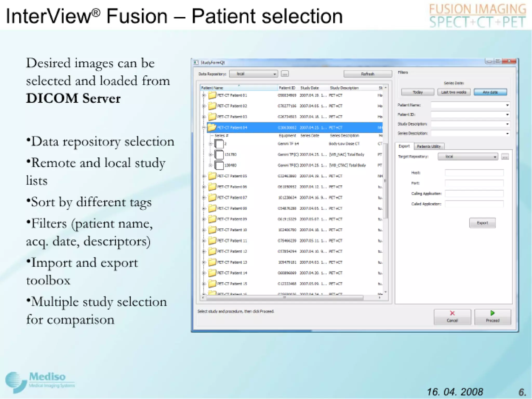Click browse button next to Data Repository
This screenshot has width=532, height=399.
[x=285, y=74]
